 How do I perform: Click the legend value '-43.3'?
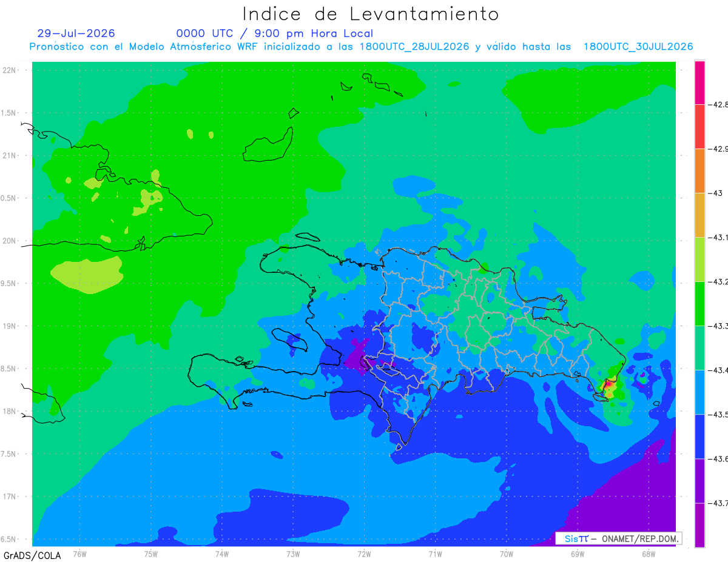(718, 326)
